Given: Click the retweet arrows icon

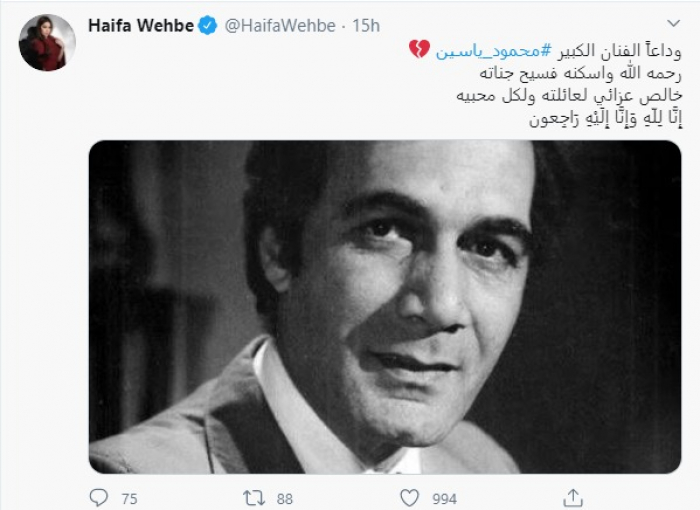Looking at the screenshot, I should 254,498.
